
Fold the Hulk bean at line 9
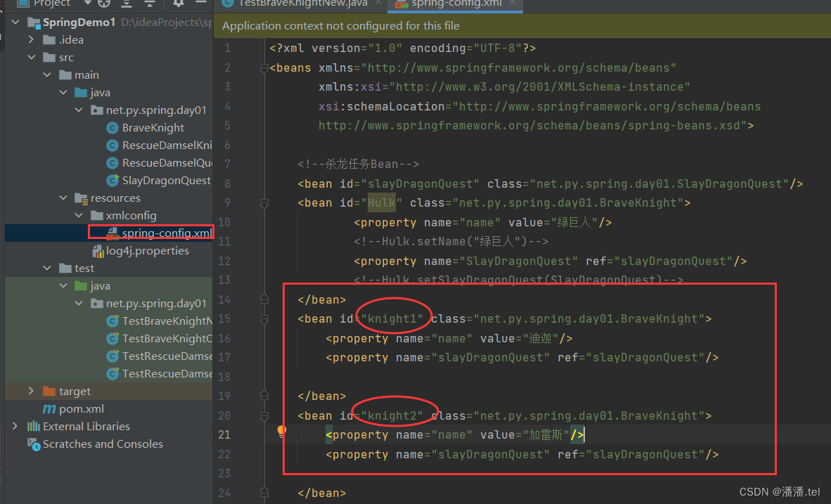tap(264, 203)
